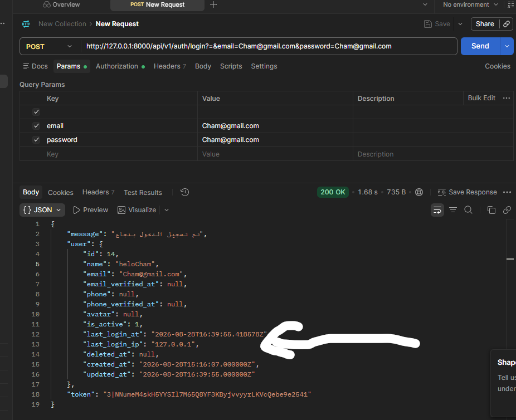The image size is (516, 420).
Task: Expand the JSON format dropdown
Action: [x=42, y=210]
